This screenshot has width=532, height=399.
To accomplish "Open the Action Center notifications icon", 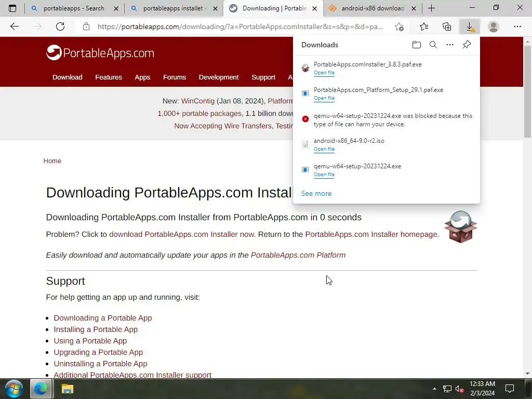I will [510, 389].
